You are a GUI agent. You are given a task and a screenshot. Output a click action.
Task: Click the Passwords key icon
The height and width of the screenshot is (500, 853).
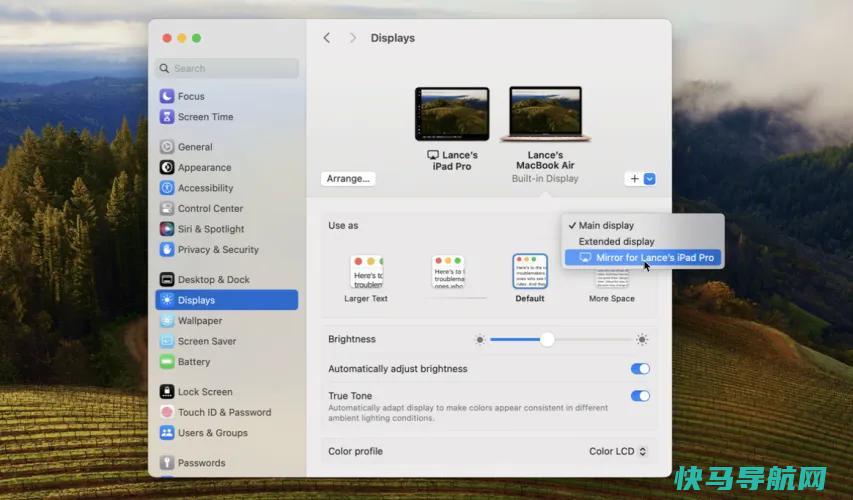[167, 462]
